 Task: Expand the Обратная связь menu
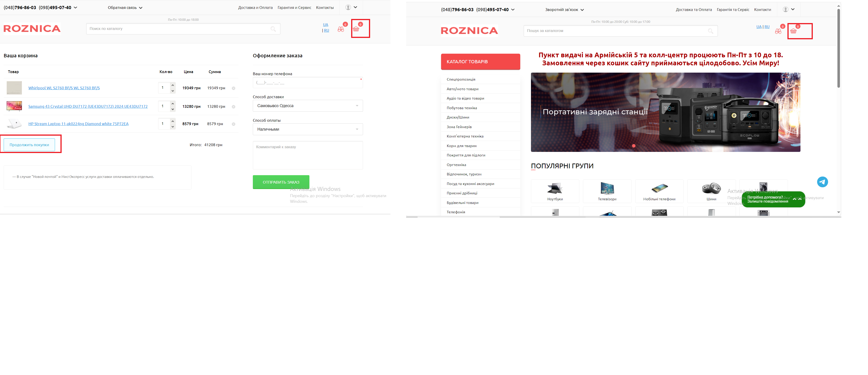tap(125, 8)
